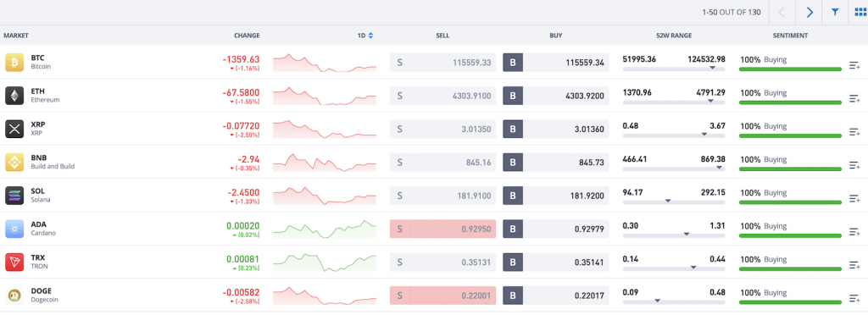Add XRP to watchlist via list-plus icon
868x315 pixels.
coord(854,133)
